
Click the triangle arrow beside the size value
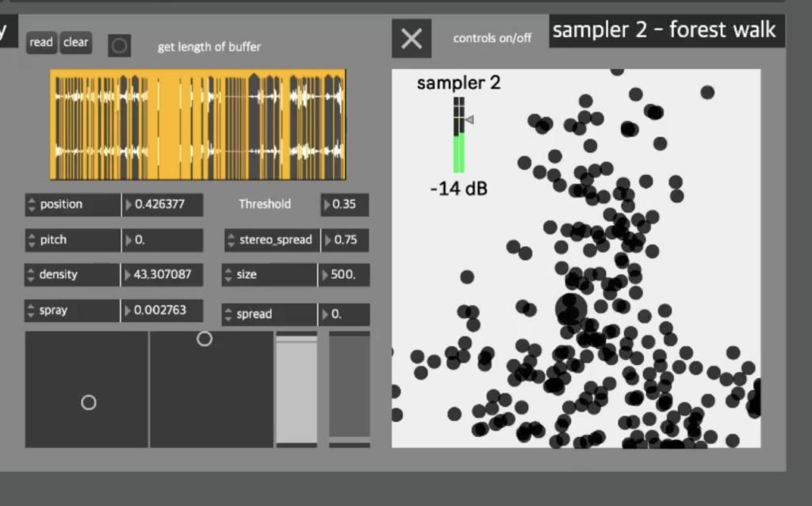[327, 274]
